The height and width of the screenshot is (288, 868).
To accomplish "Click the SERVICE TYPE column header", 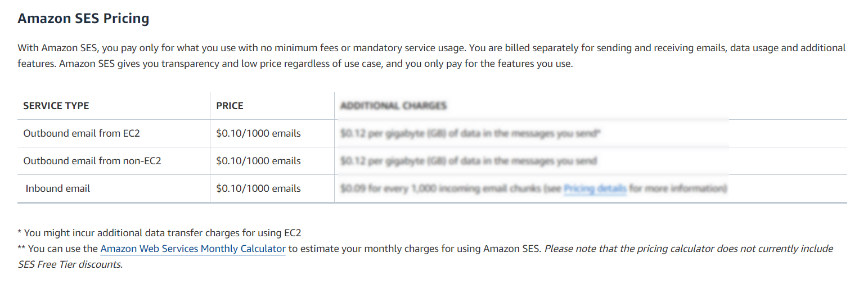I will pyautogui.click(x=56, y=106).
